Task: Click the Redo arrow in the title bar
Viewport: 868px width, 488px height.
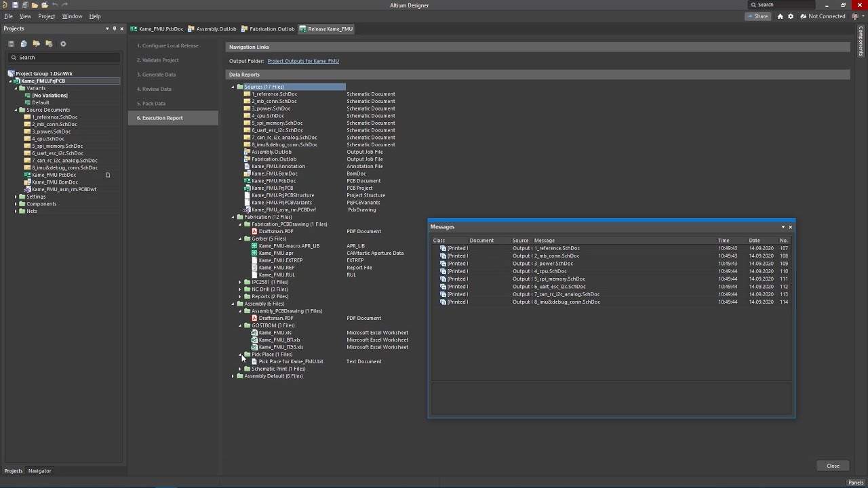Action: pyautogui.click(x=65, y=5)
